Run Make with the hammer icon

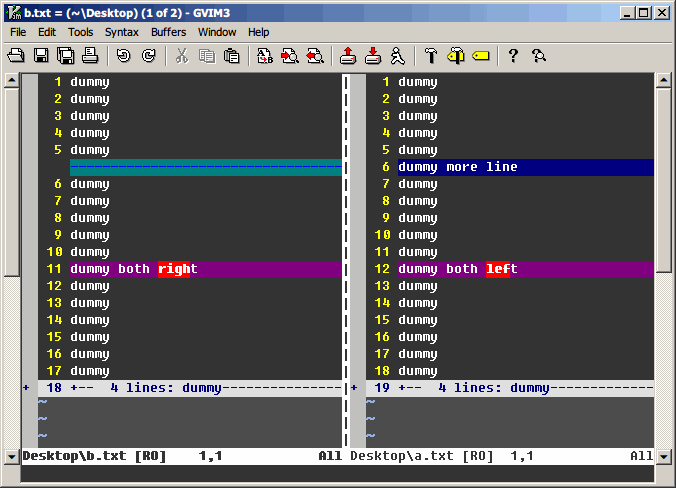[x=431, y=56]
